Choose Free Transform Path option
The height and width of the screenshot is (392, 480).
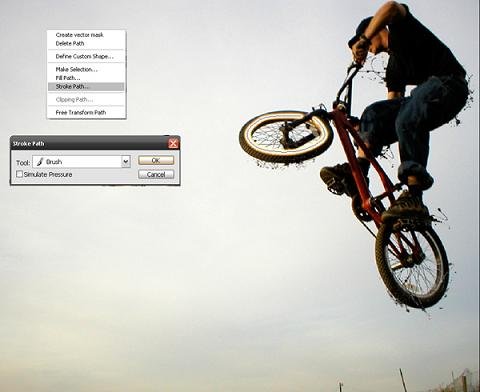click(81, 113)
